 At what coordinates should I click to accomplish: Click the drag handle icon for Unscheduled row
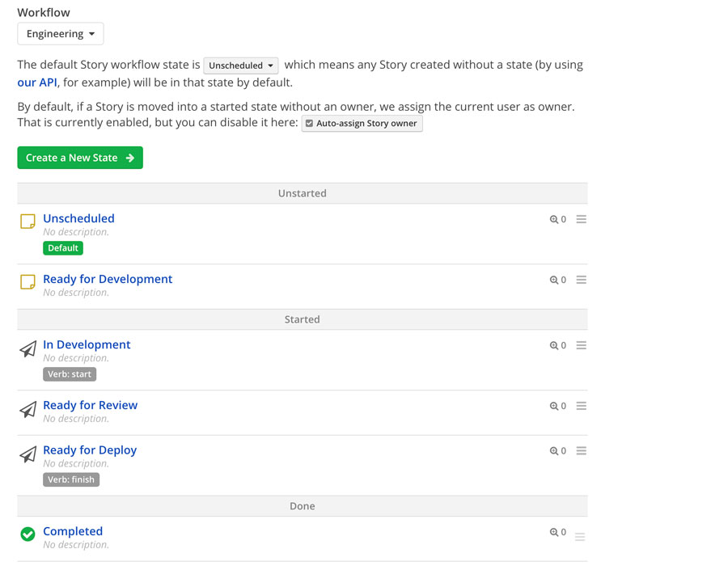pyautogui.click(x=581, y=219)
